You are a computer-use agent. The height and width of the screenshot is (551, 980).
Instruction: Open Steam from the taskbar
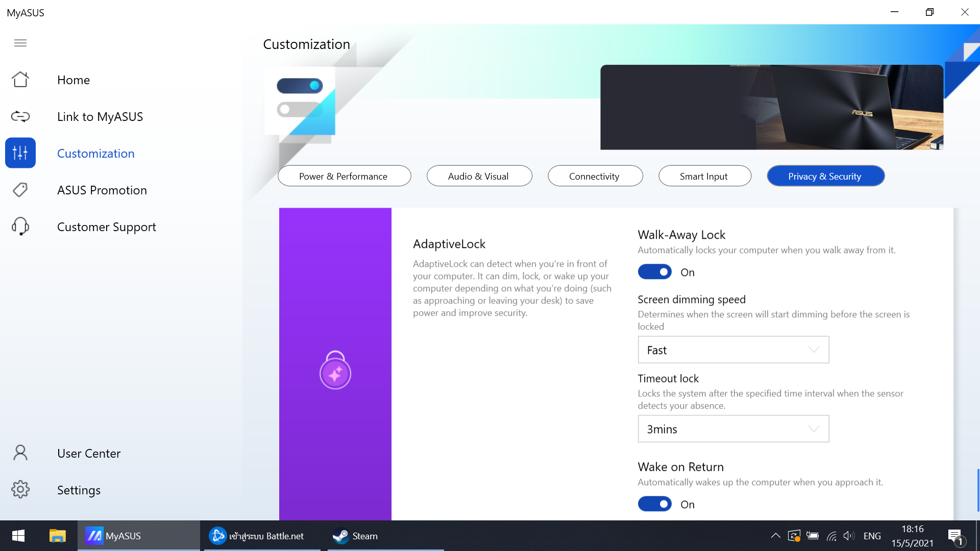(386, 536)
